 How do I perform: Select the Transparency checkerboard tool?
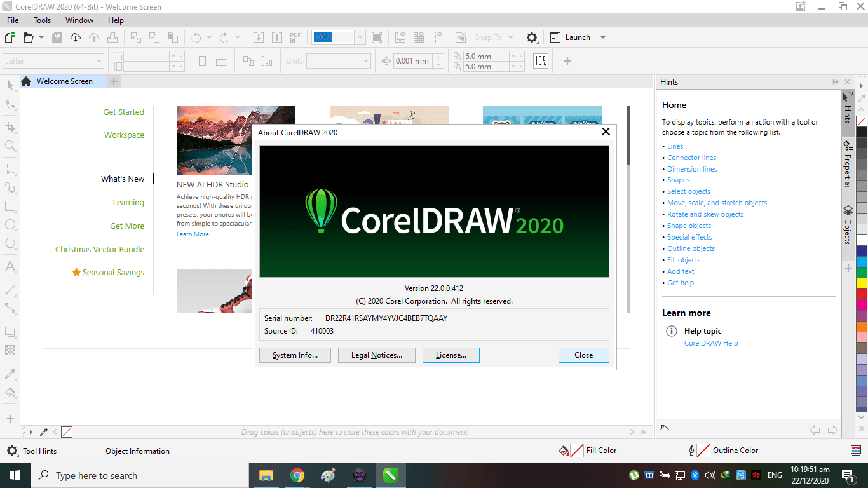10,350
